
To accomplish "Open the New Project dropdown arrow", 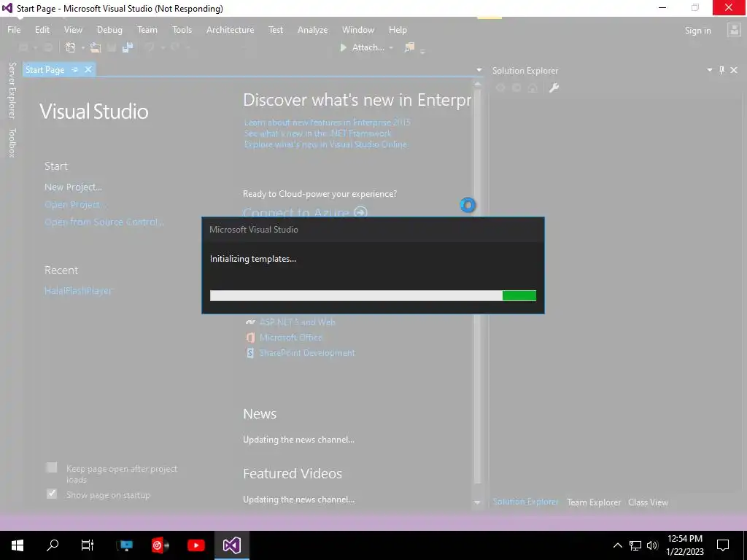I will click(x=83, y=47).
